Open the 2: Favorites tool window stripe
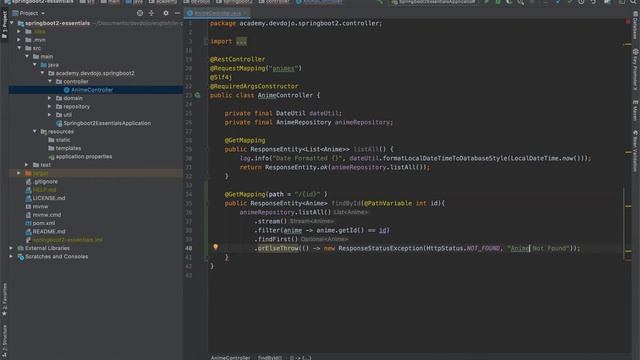 point(4,300)
